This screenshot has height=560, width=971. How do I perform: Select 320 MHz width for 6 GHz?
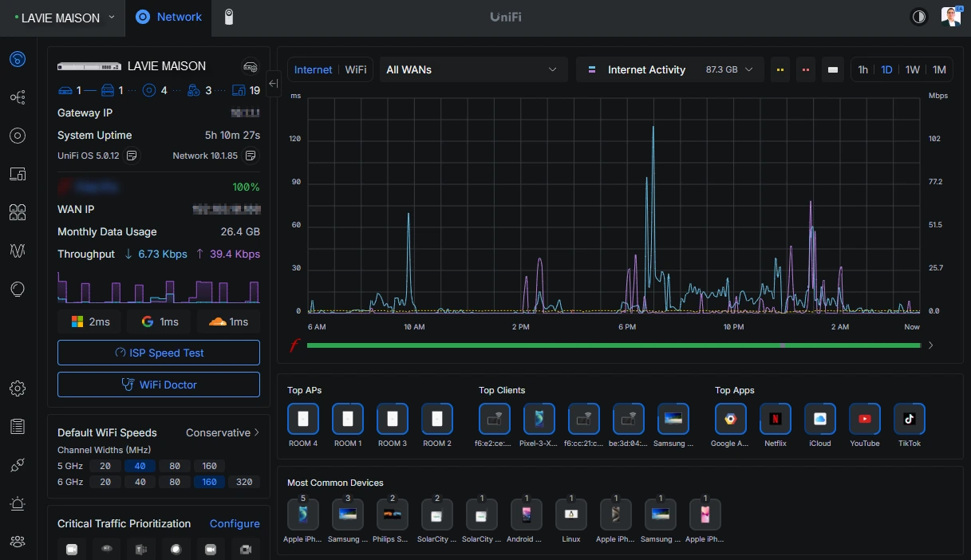click(x=244, y=482)
